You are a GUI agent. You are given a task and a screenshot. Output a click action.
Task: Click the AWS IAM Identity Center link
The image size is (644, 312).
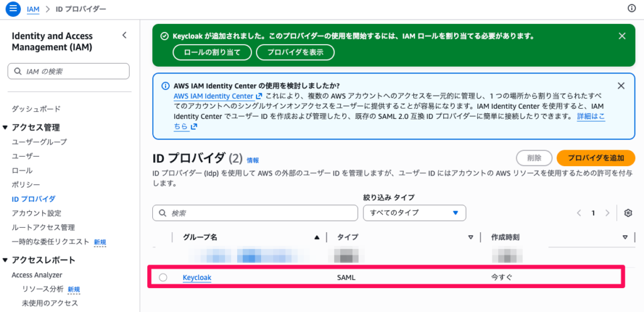tap(213, 96)
